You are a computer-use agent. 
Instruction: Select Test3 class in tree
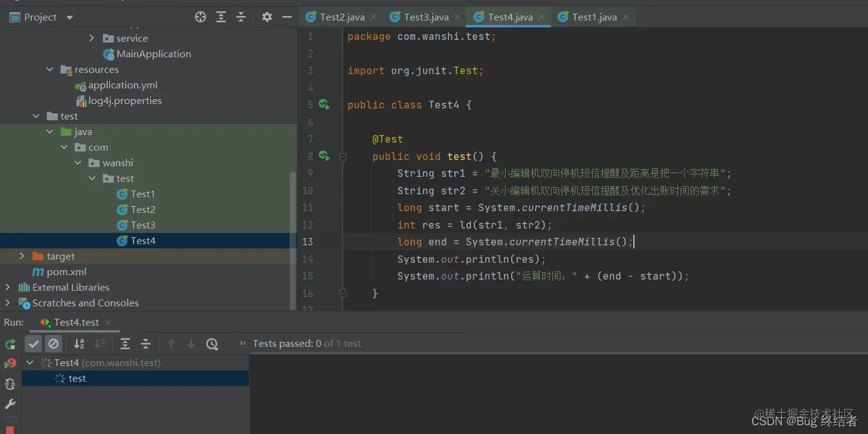pyautogui.click(x=143, y=225)
